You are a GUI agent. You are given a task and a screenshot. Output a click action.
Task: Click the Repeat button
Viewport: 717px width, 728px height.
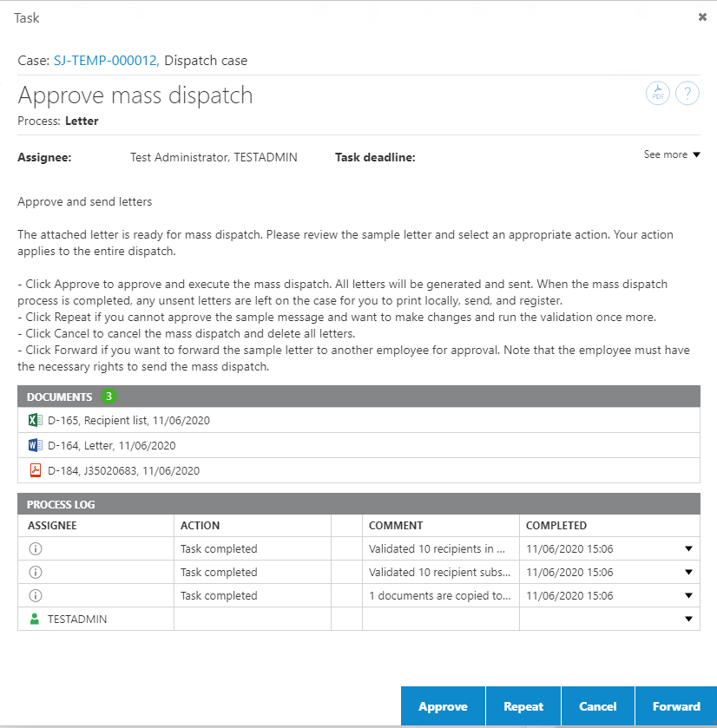point(523,706)
